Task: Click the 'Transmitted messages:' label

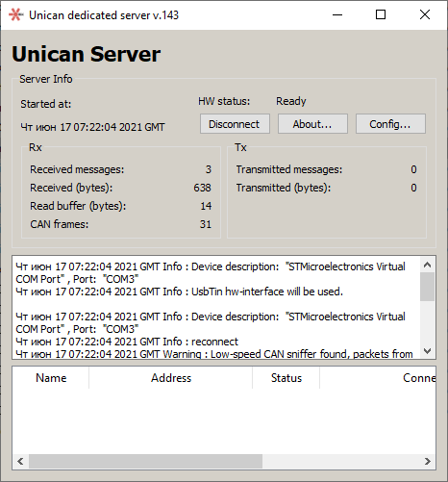Action: point(289,169)
